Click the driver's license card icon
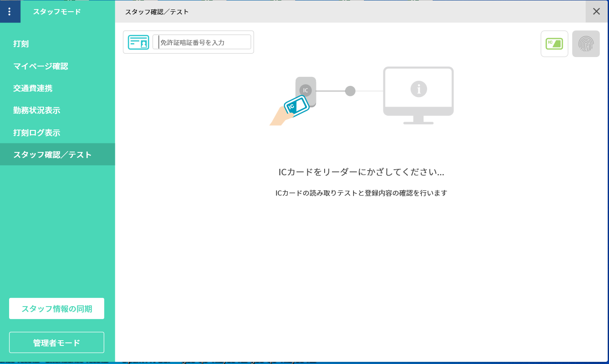 click(138, 42)
